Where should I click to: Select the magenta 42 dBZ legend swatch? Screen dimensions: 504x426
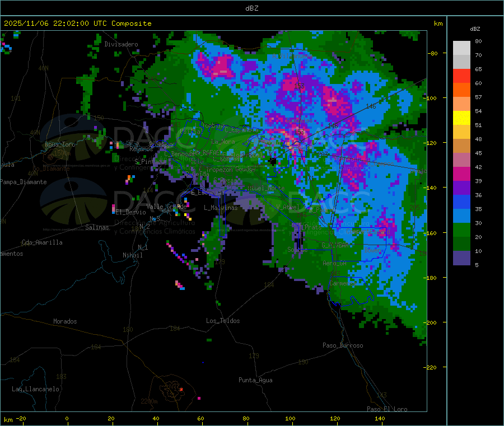point(461,174)
